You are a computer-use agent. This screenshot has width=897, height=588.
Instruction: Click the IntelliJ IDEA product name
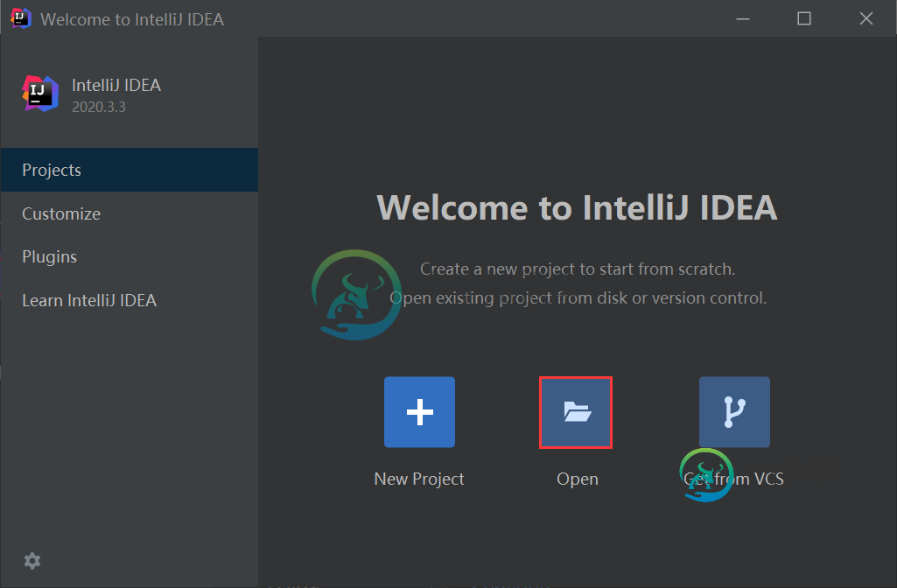(x=116, y=85)
